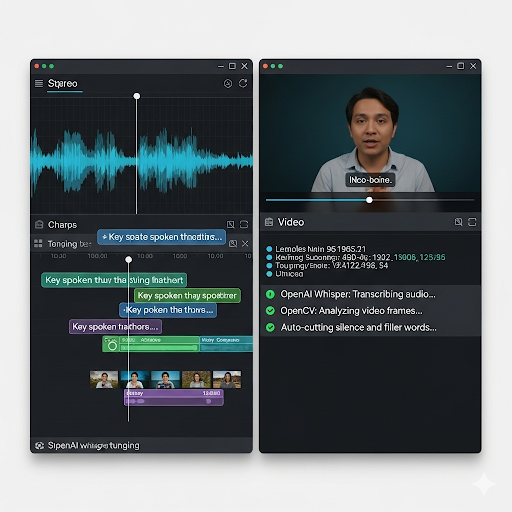Select the purple 'Key spoken tiathors' clip
512x512 pixels.
pos(115,327)
